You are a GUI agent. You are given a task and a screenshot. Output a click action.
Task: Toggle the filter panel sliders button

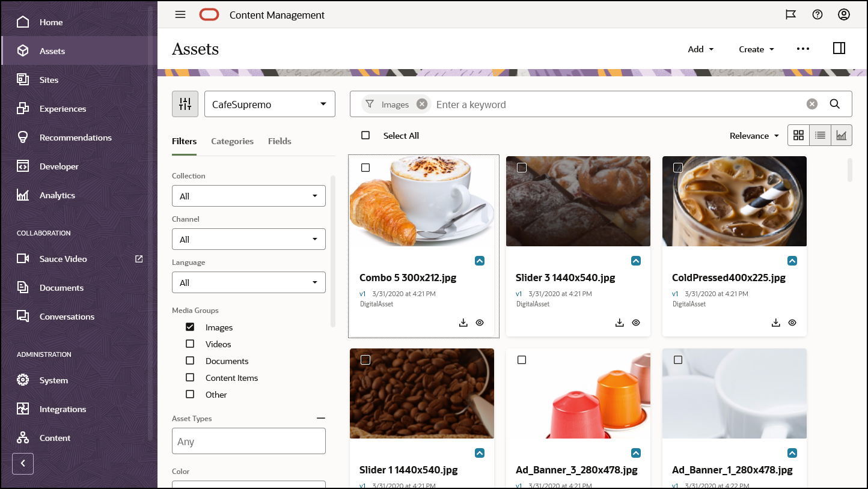185,104
